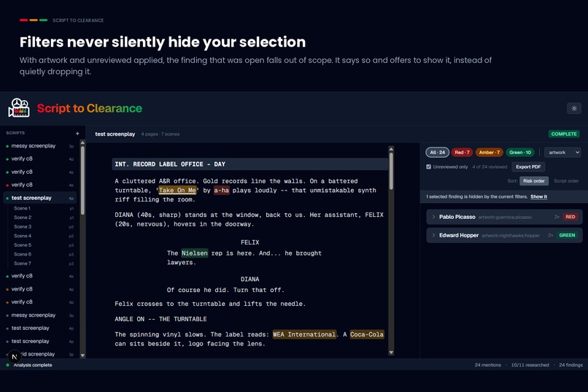The width and height of the screenshot is (588, 392).
Task: Jump to Scene 5 in sidebar
Action: (23, 245)
